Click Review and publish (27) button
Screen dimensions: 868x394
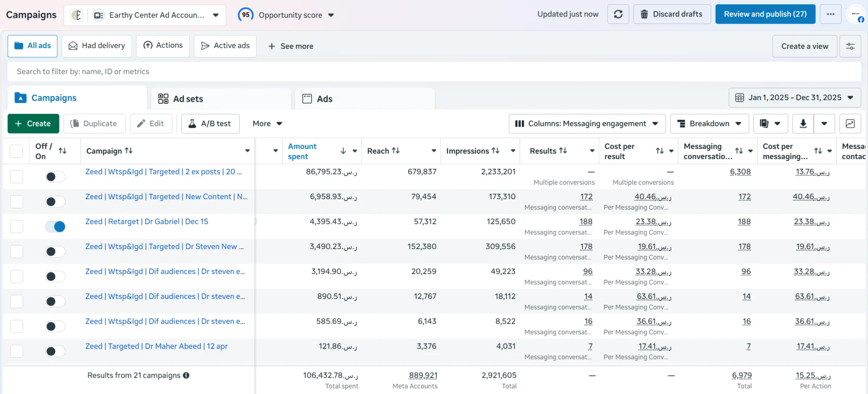tap(765, 14)
